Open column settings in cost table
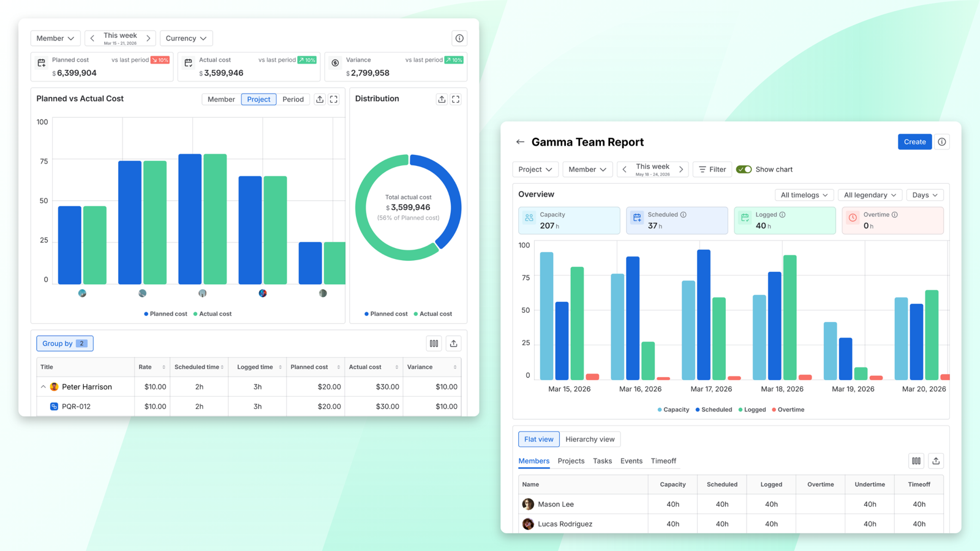This screenshot has height=551, width=980. coord(434,343)
